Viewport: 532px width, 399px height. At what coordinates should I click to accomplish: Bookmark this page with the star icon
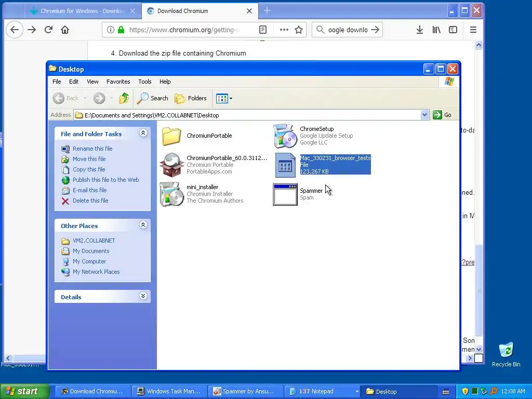[x=299, y=30]
